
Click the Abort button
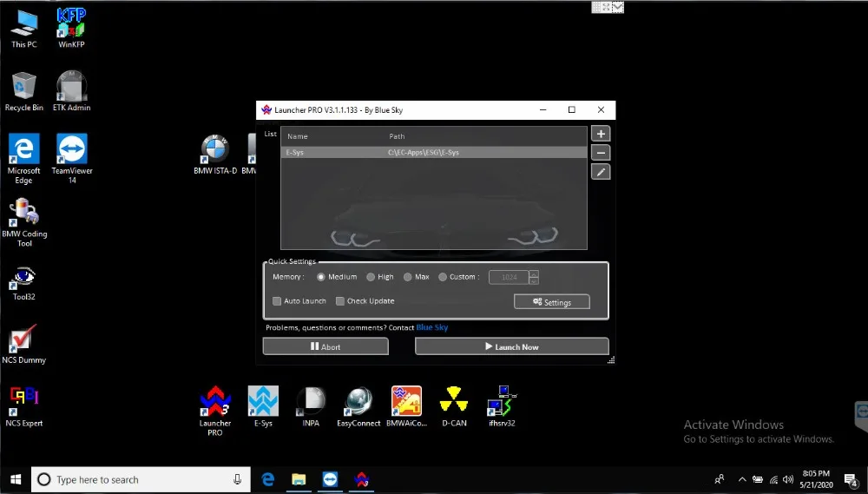point(325,346)
